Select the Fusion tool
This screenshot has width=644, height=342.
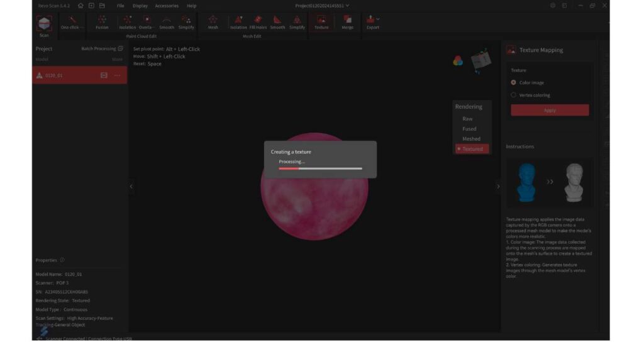[102, 23]
